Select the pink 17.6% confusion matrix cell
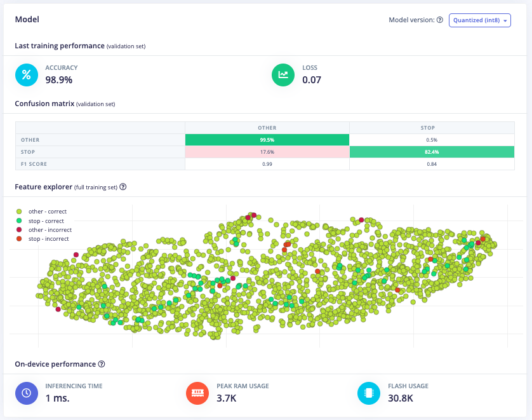The width and height of the screenshot is (532, 420). pyautogui.click(x=267, y=152)
